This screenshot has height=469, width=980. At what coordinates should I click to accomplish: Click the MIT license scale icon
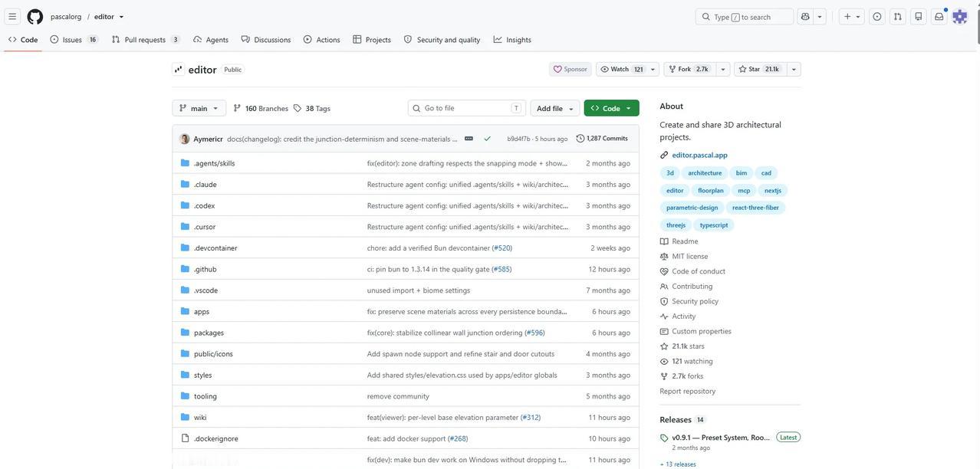[x=664, y=257]
